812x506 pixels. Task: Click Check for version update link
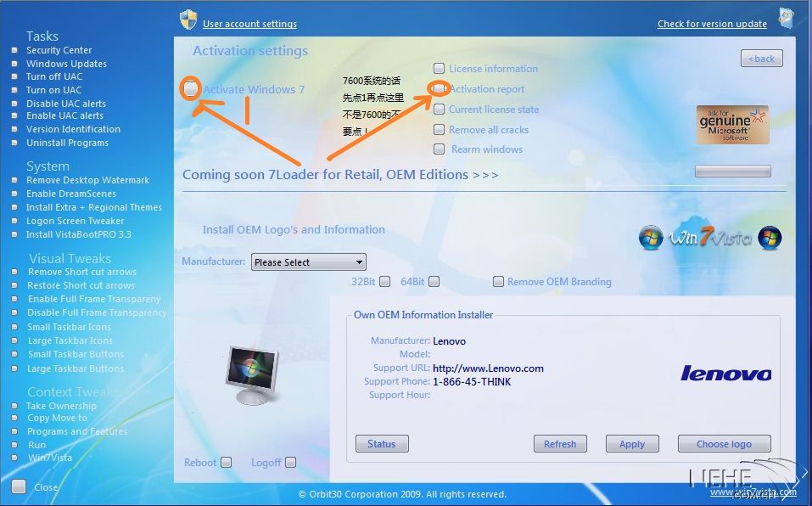(x=712, y=24)
